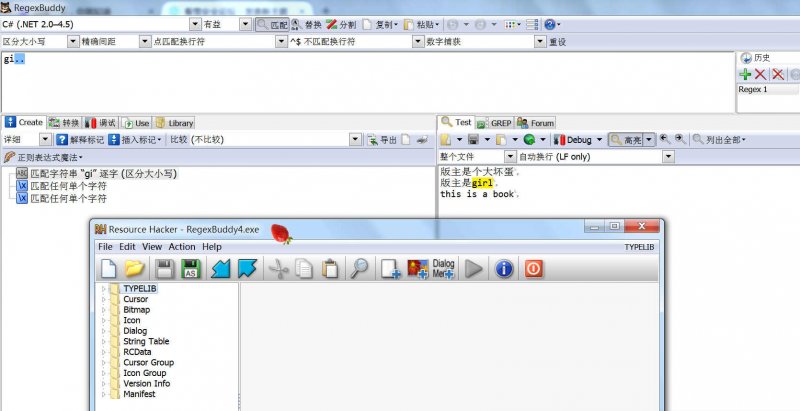Select the Manifest folder in resource tree
Screen dimensions: 800x411
pyautogui.click(x=139, y=394)
